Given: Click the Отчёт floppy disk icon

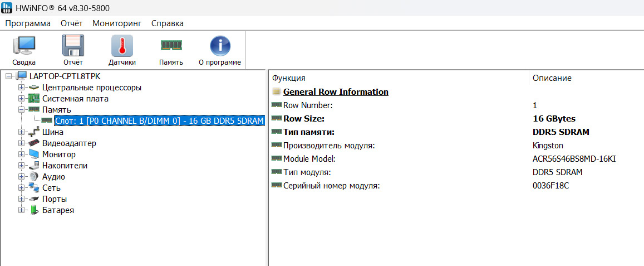Looking at the screenshot, I should pos(73,46).
